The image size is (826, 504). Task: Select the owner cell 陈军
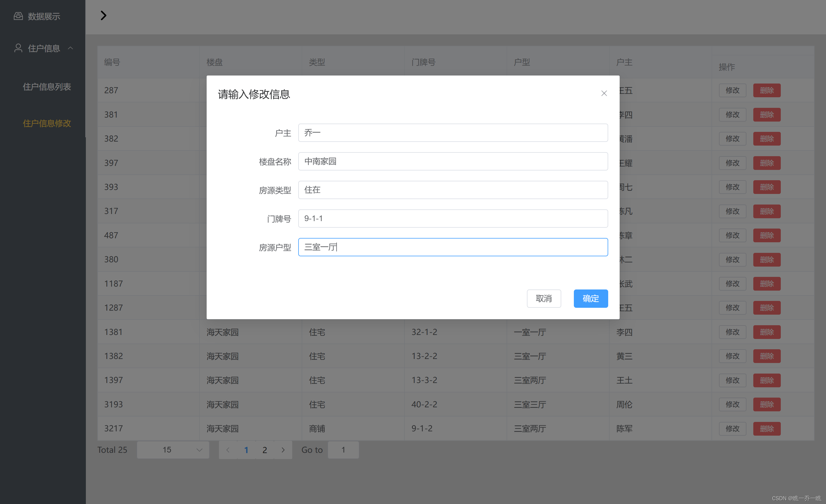tap(625, 428)
